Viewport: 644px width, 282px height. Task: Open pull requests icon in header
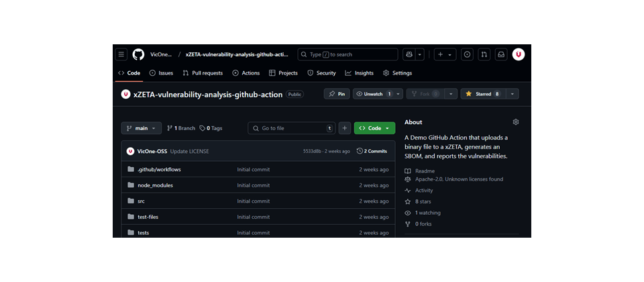484,54
